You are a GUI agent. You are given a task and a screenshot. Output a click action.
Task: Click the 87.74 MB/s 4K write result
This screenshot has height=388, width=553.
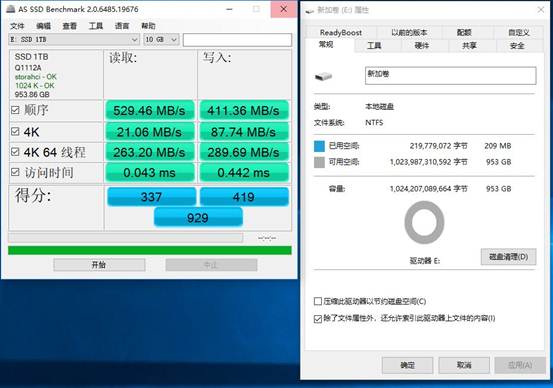[x=244, y=132]
